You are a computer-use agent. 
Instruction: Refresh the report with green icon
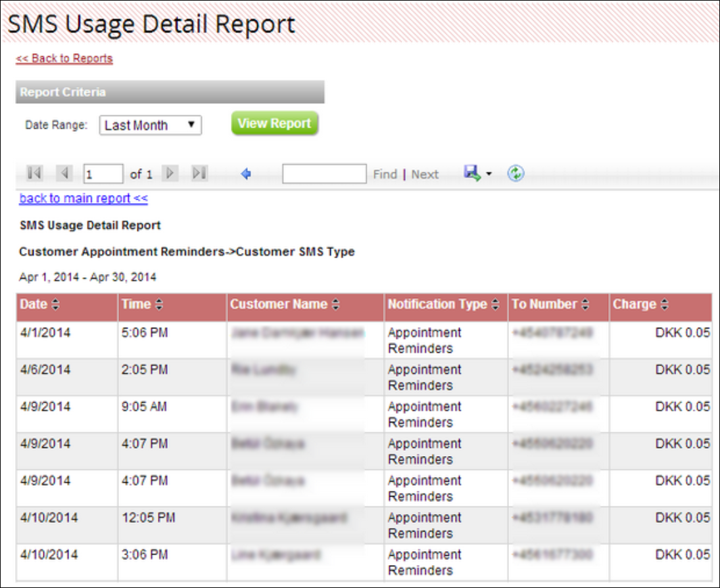pyautogui.click(x=516, y=173)
